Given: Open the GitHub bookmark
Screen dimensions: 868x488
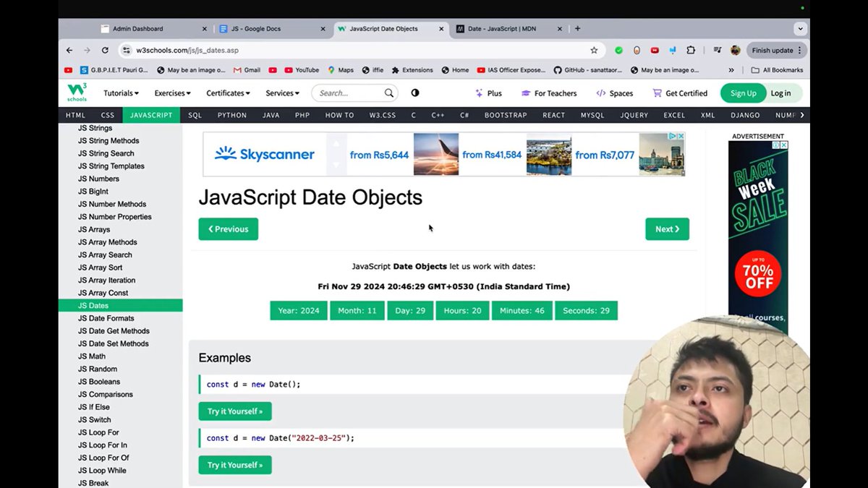Looking at the screenshot, I should (x=589, y=70).
